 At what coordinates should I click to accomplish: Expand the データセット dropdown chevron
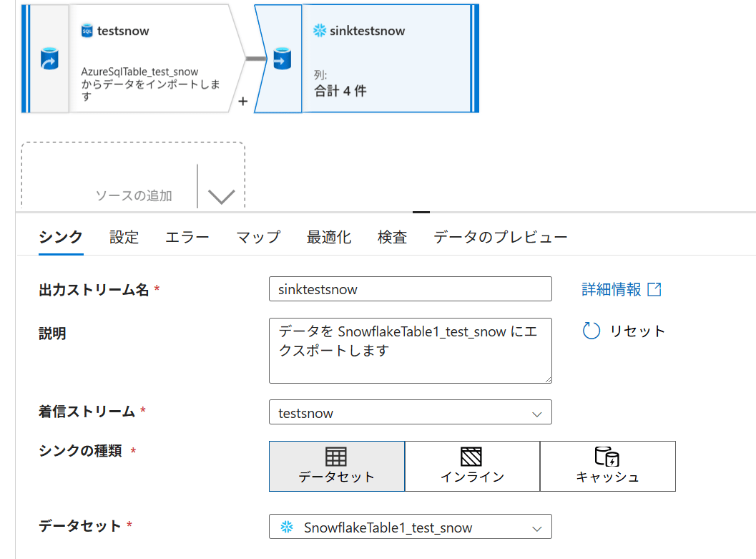[x=536, y=529]
